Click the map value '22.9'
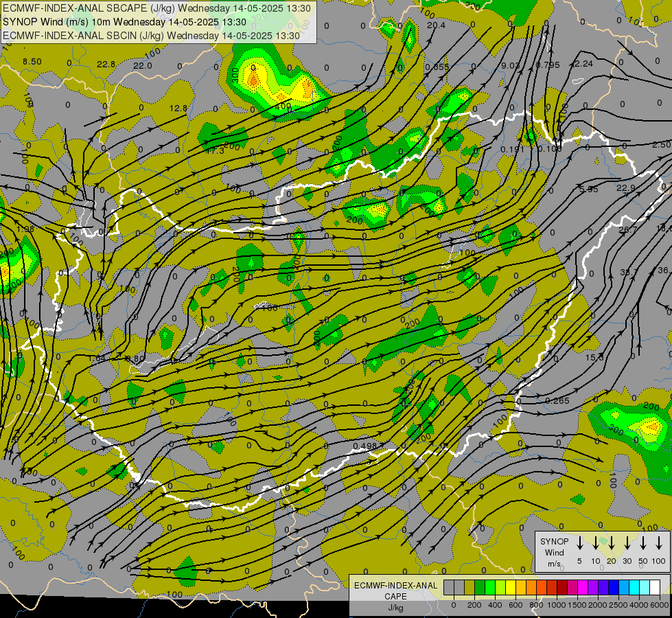Viewport: 672px width, 618px height. click(626, 188)
